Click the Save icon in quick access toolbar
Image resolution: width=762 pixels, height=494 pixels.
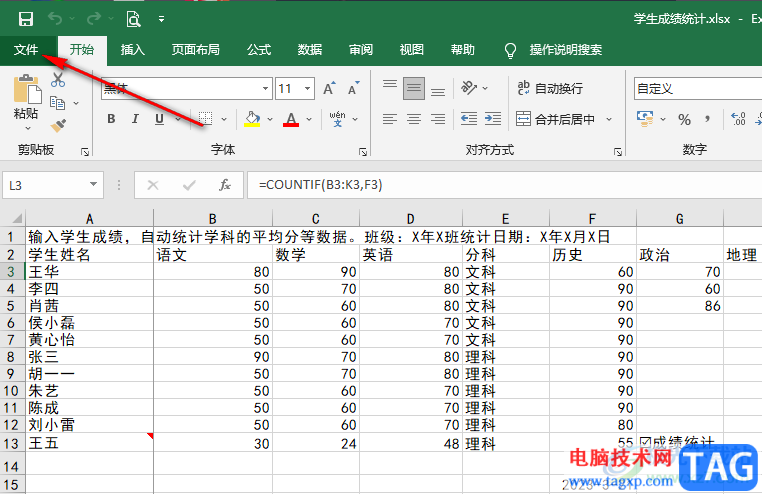click(25, 19)
